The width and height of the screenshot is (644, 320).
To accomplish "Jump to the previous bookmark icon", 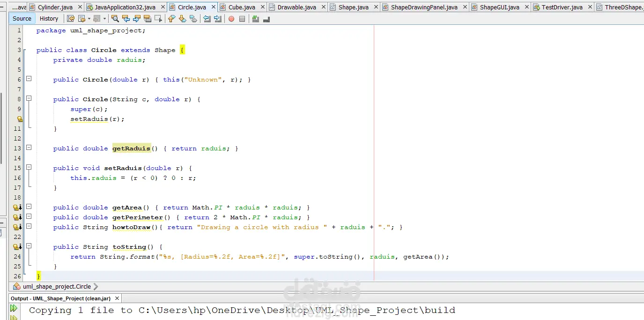I will pyautogui.click(x=171, y=19).
